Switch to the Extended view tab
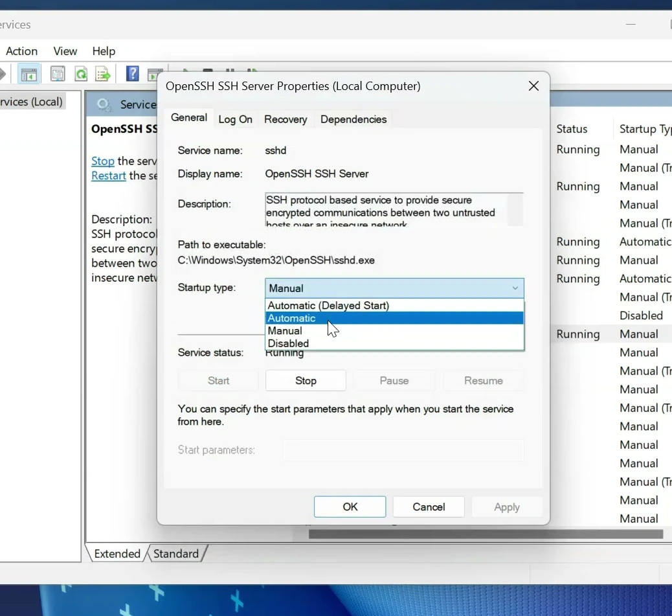The height and width of the screenshot is (616, 672). point(117,553)
